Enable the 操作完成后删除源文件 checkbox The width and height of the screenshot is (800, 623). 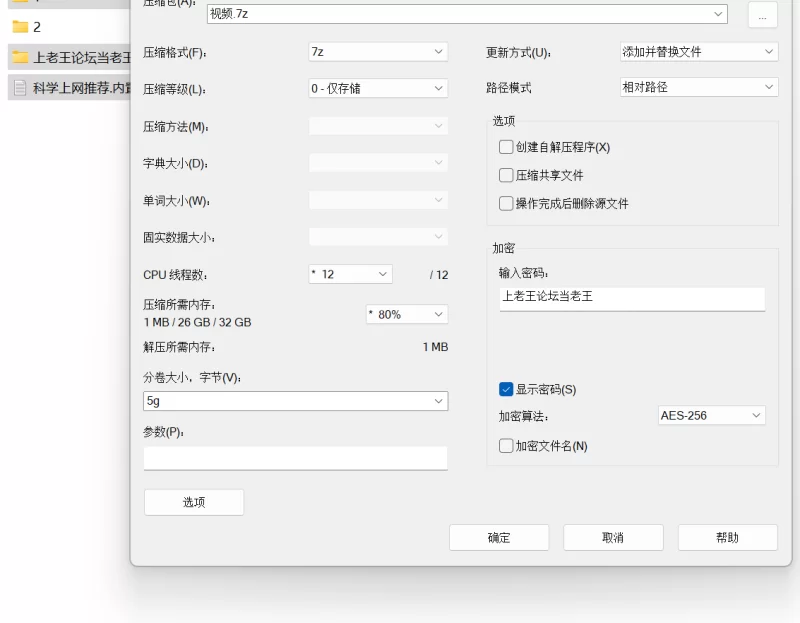pyautogui.click(x=506, y=204)
